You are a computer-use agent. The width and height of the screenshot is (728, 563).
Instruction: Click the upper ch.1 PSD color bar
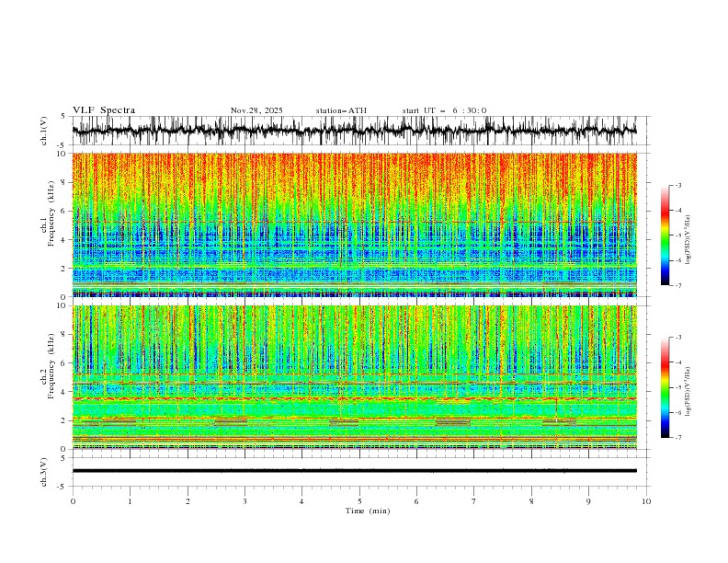665,236
